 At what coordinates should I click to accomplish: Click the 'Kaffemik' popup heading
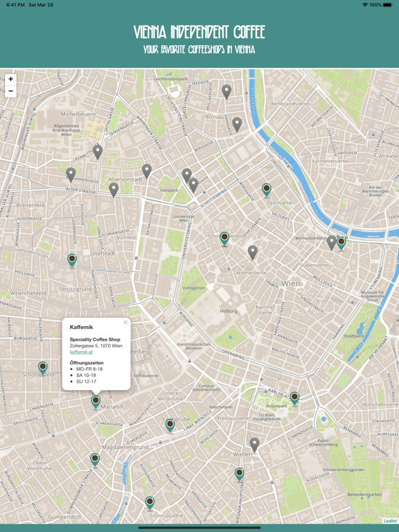coord(82,327)
